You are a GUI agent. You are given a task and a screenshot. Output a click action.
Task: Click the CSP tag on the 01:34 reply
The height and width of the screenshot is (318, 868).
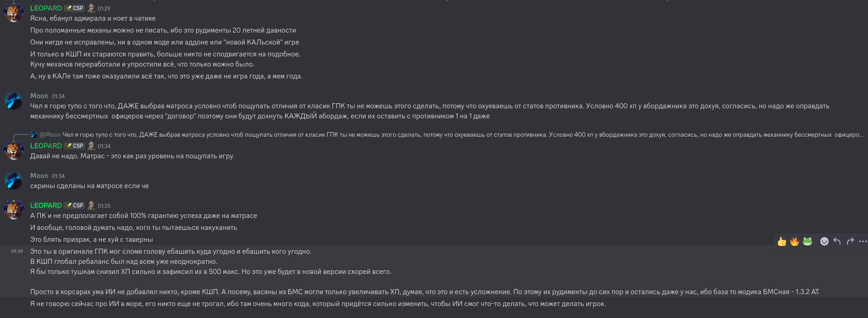(x=75, y=146)
